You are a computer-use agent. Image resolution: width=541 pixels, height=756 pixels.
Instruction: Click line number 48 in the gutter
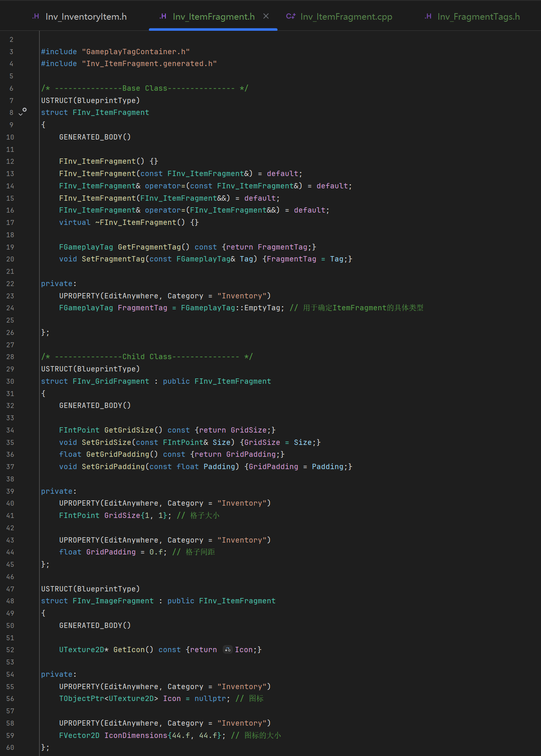coord(10,601)
